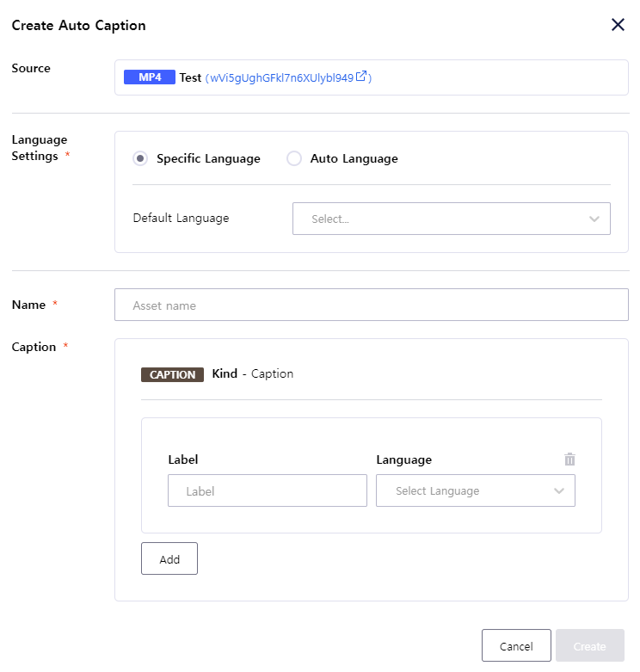The image size is (640, 672).
Task: Click the Specific Language label text
Action: click(x=208, y=158)
